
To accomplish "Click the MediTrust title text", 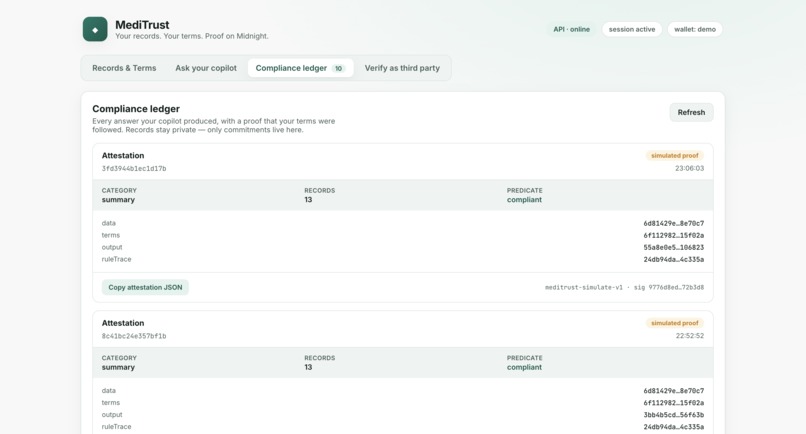I will tap(142, 25).
